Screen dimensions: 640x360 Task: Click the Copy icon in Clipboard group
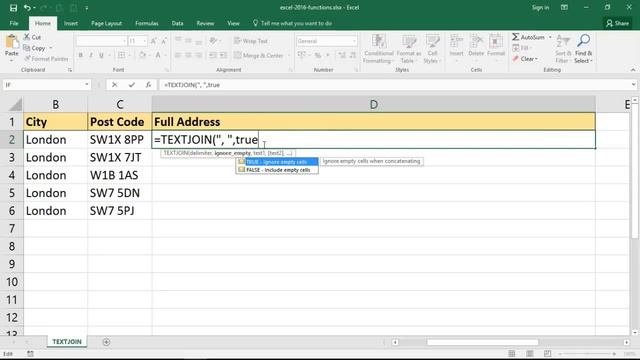click(x=27, y=48)
